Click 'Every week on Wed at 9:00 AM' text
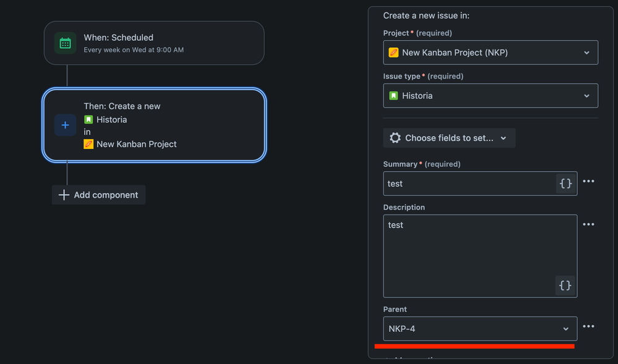Viewport: 618px width, 364px height. pyautogui.click(x=134, y=50)
